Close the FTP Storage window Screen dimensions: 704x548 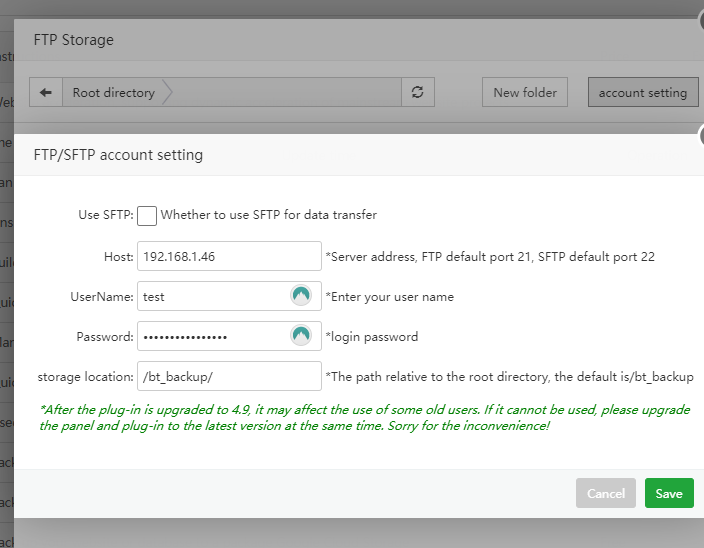[700, 22]
